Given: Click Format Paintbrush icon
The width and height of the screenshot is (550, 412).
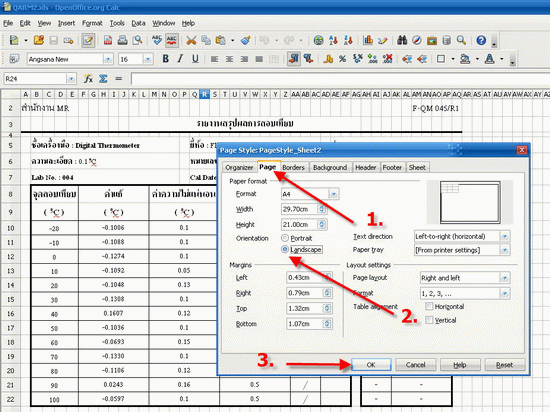Looking at the screenshot, I should pyautogui.click(x=245, y=40).
